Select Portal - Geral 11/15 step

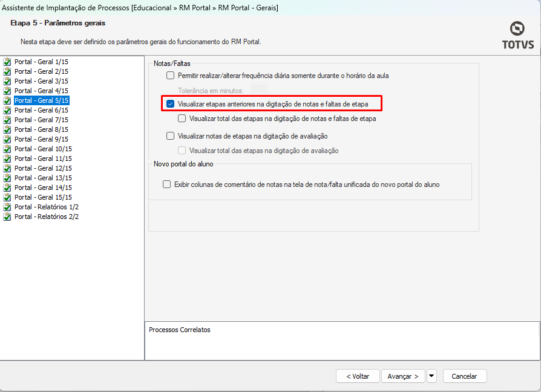pyautogui.click(x=43, y=158)
